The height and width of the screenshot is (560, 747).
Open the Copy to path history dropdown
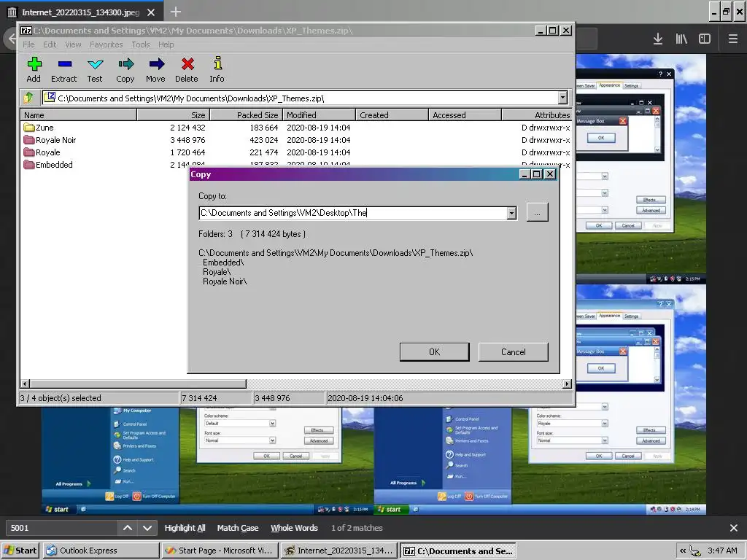click(x=511, y=213)
